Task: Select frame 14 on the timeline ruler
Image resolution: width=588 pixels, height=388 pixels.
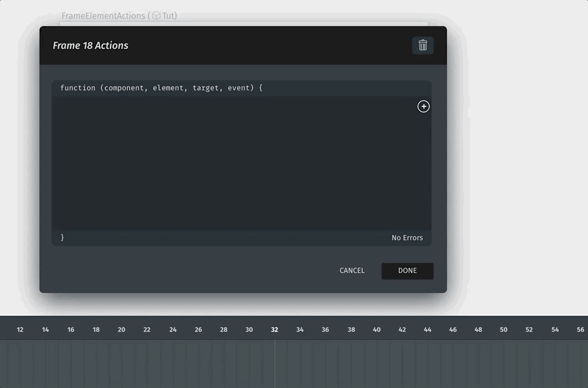Action: point(45,329)
